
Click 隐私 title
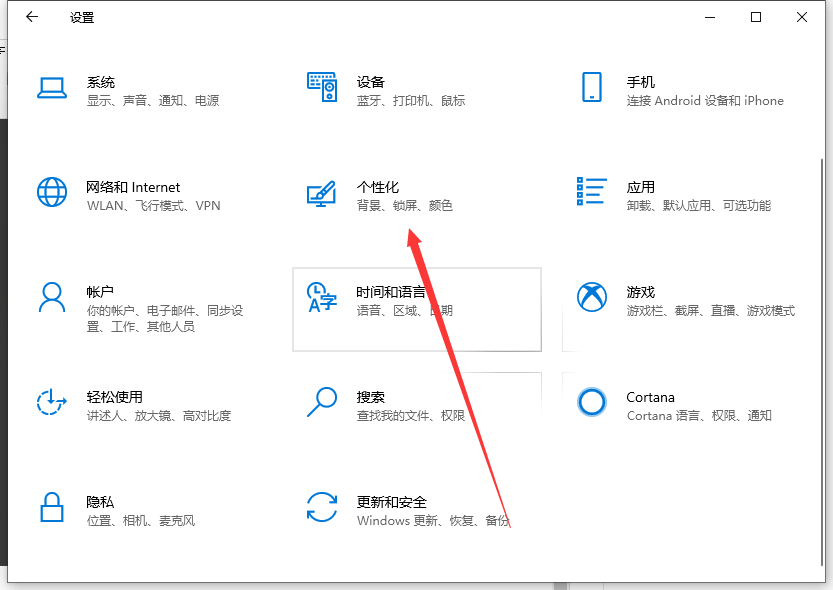coord(100,502)
